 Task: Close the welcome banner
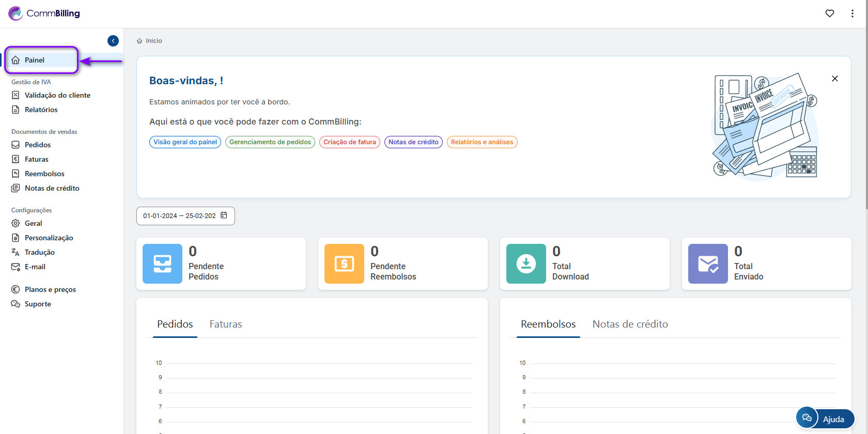(835, 79)
